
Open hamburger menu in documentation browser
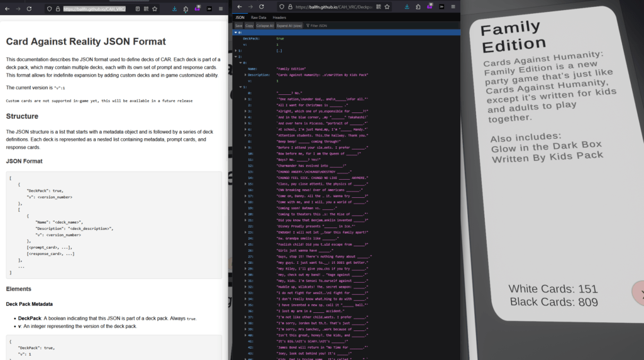click(221, 9)
